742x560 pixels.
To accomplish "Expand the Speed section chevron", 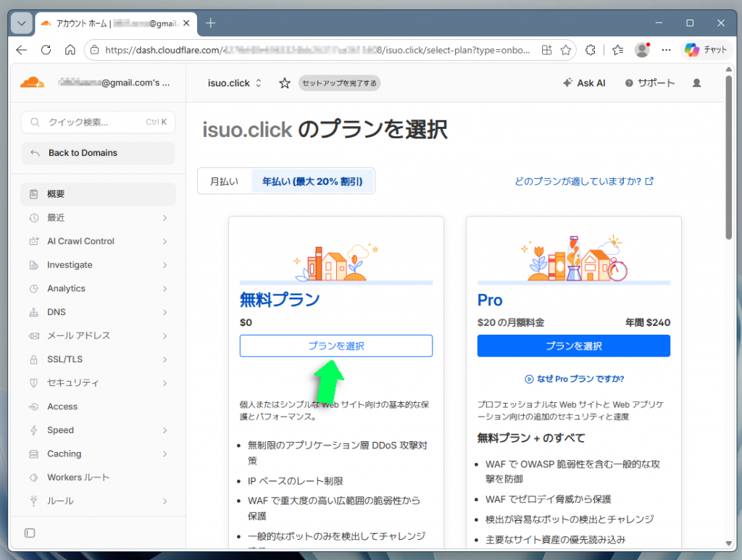I will pyautogui.click(x=164, y=430).
